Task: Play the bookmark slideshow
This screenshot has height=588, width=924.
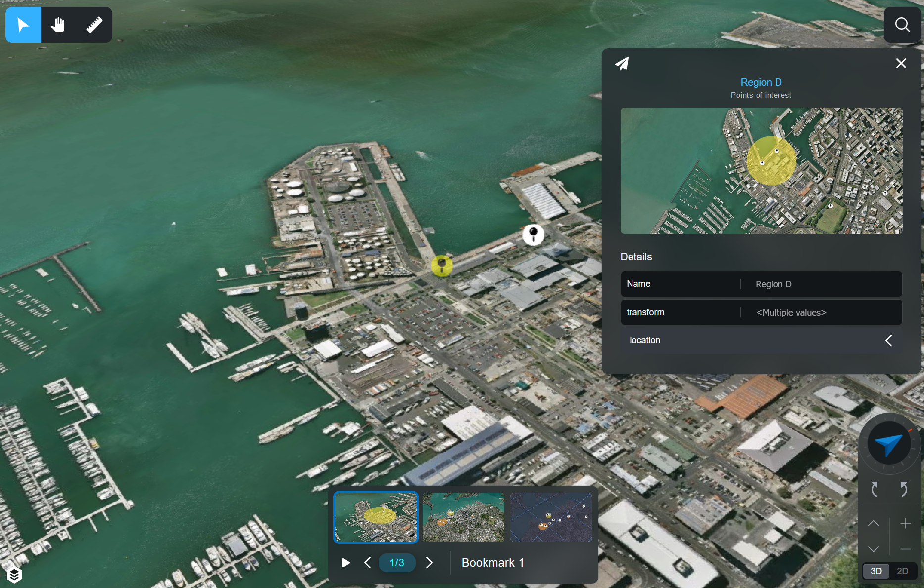Action: [346, 563]
